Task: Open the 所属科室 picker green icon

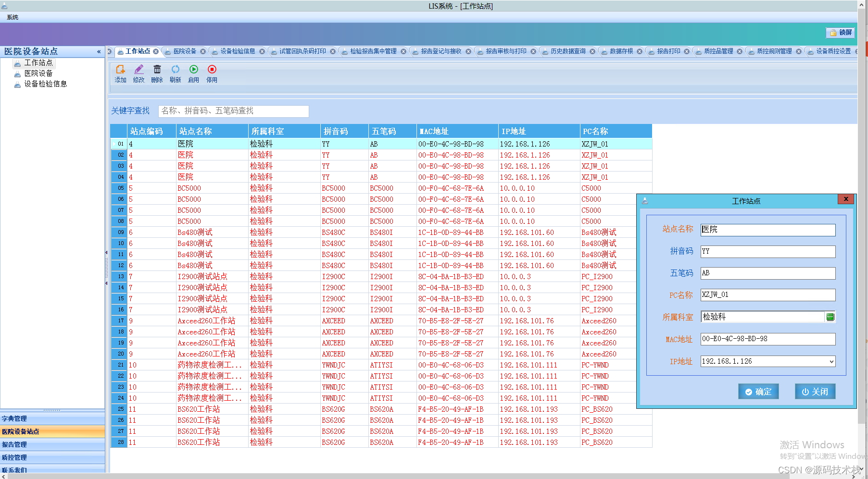Action: coord(830,317)
